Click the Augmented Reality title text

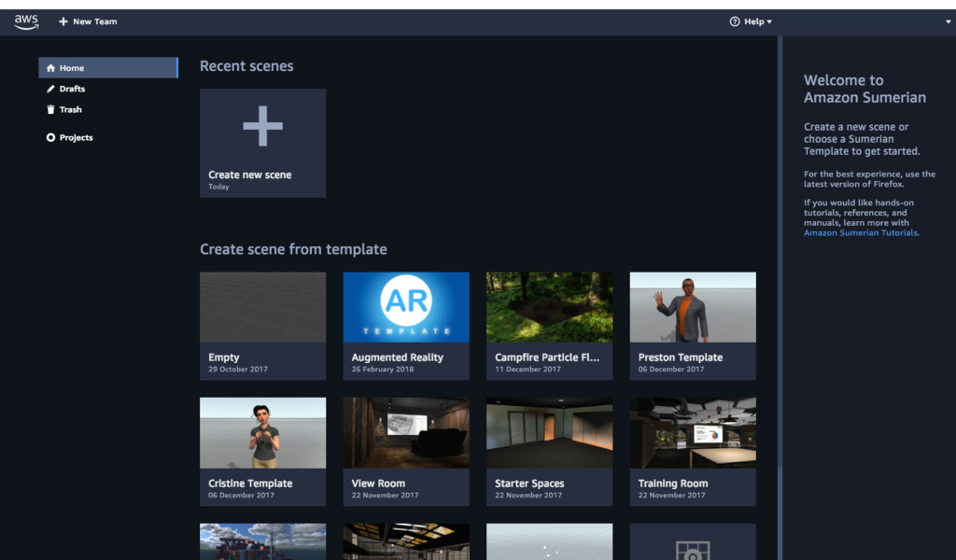click(x=398, y=357)
